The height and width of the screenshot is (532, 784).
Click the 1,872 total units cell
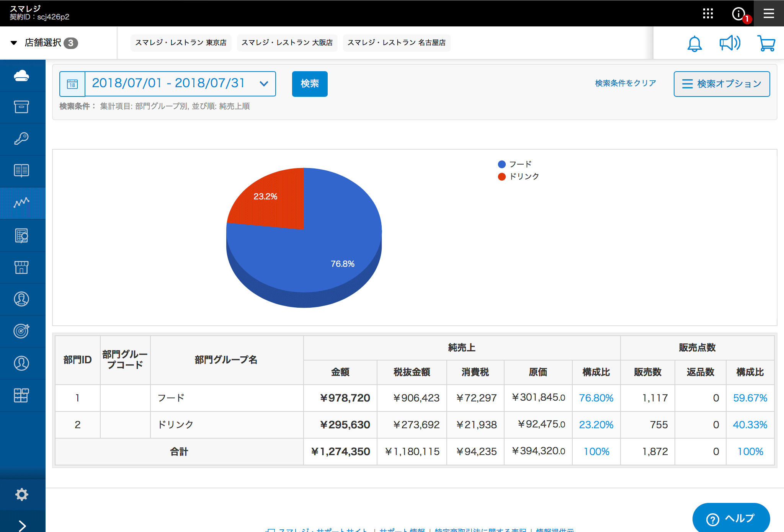(x=648, y=452)
